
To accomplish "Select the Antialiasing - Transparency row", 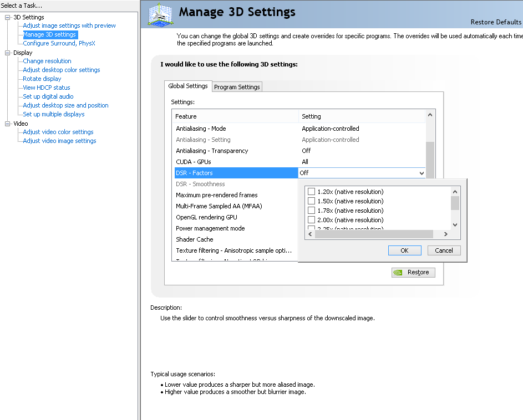I will click(300, 151).
